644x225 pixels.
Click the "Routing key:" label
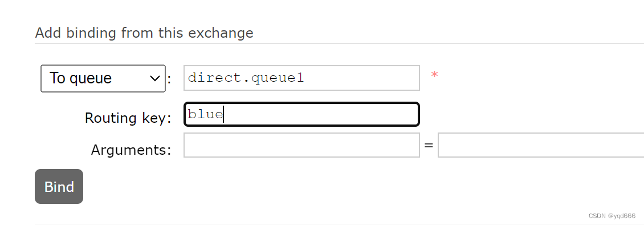(128, 118)
